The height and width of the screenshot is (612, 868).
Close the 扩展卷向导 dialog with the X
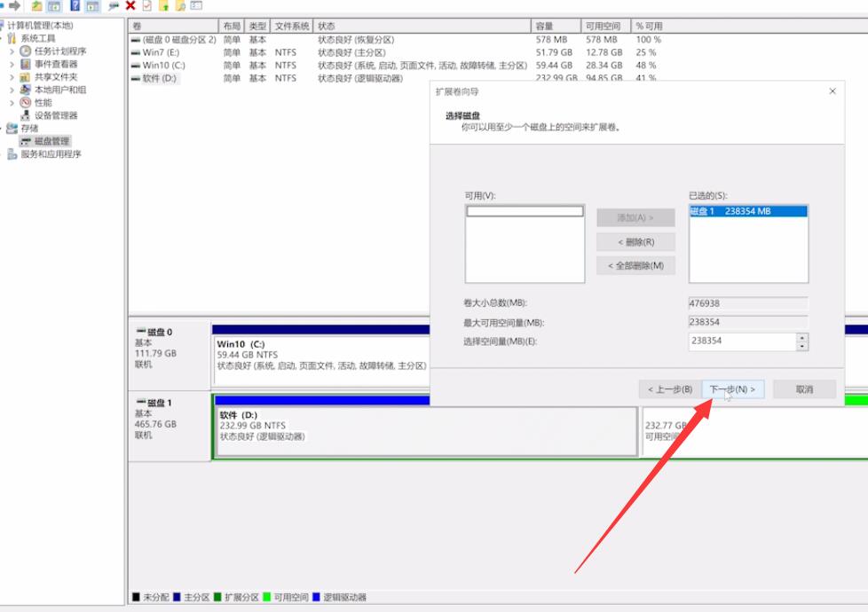click(x=832, y=91)
